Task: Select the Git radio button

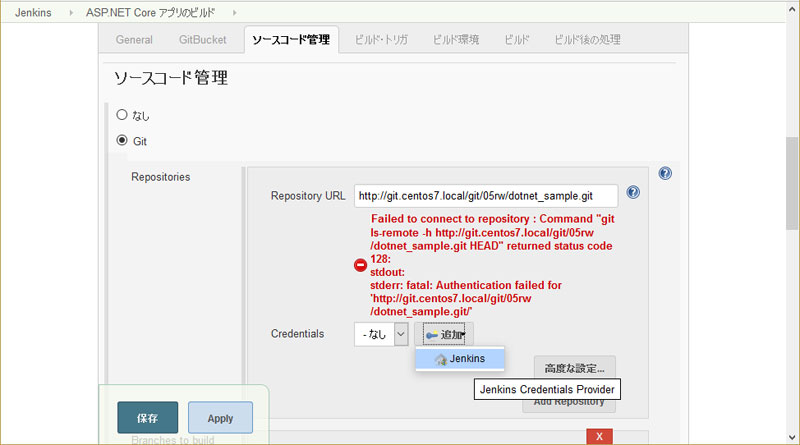Action: (121, 140)
